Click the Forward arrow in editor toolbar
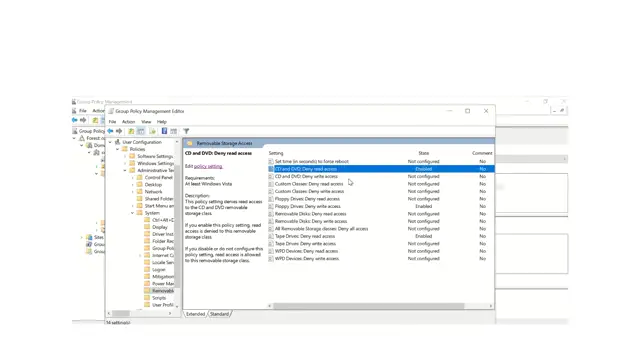The image size is (640, 360). [119, 131]
